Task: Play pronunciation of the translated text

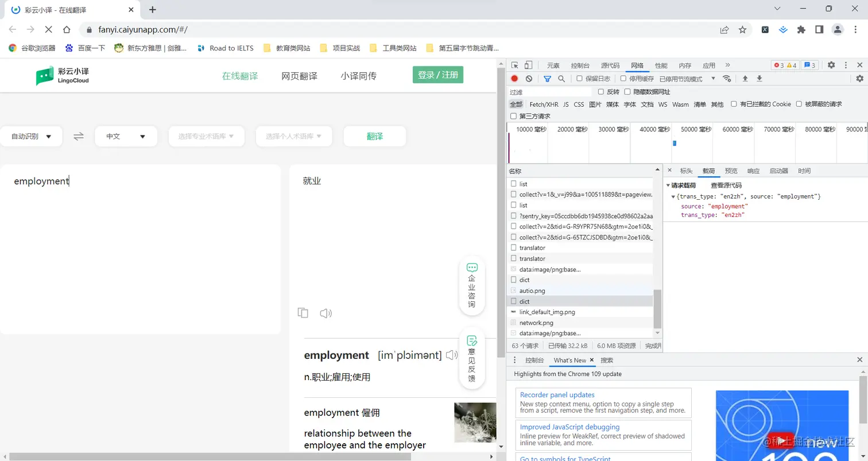Action: (325, 313)
